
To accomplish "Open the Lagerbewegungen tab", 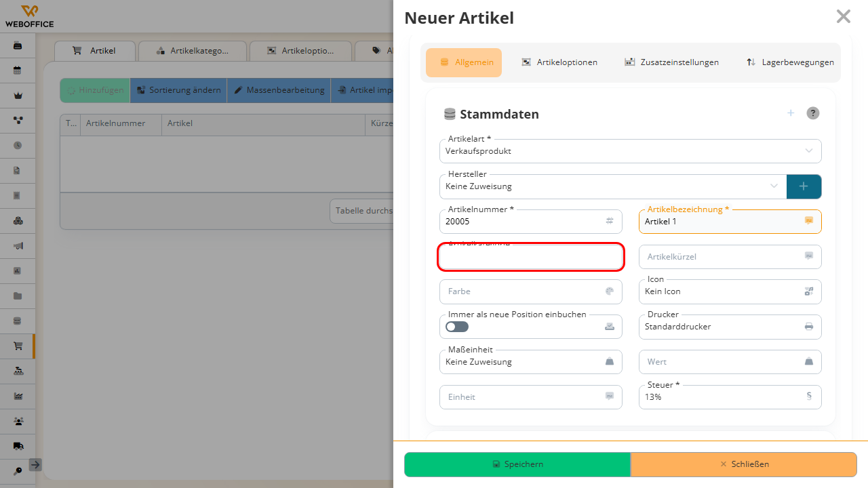I will tap(790, 62).
